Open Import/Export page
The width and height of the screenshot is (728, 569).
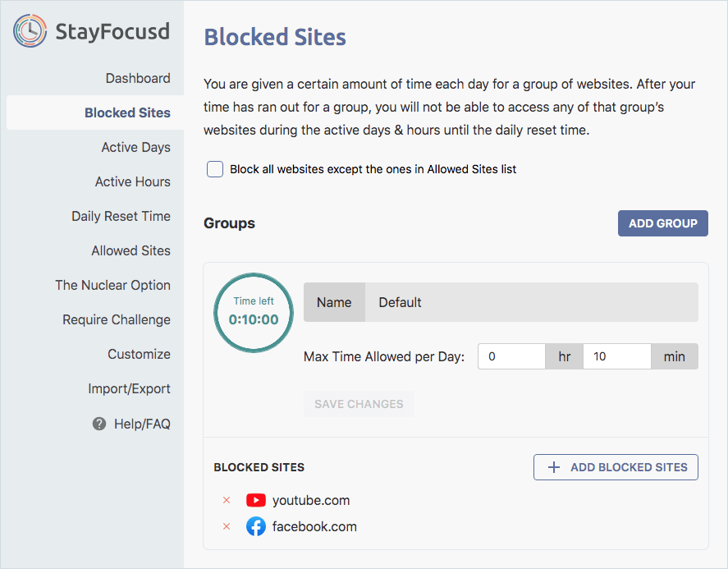click(129, 388)
